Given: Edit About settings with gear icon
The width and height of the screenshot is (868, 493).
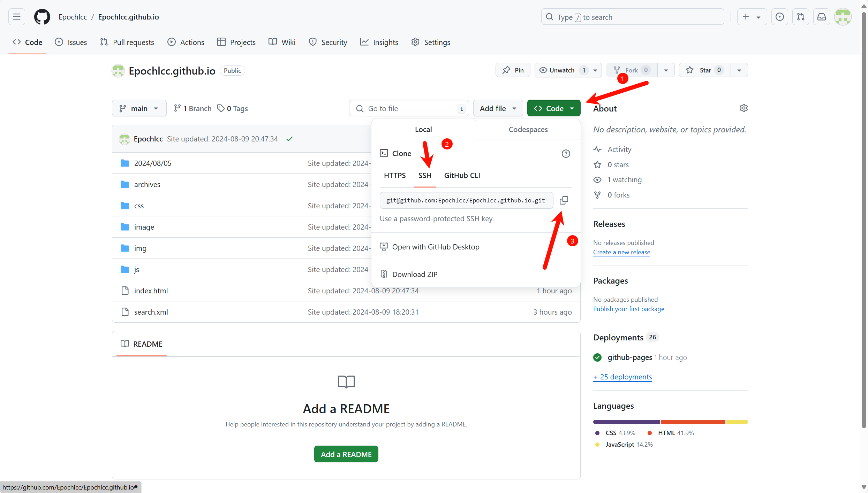Looking at the screenshot, I should 744,108.
